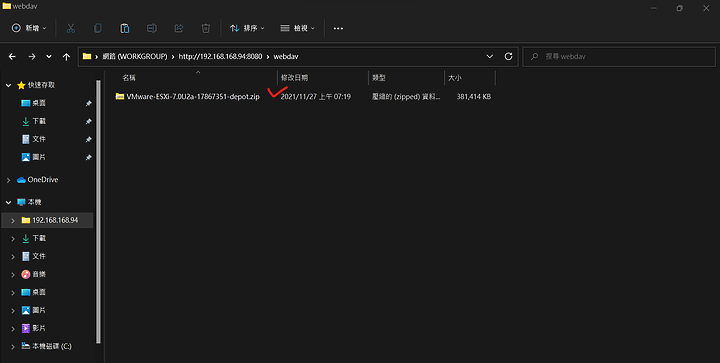Expand 音樂 under 本機

(13, 275)
